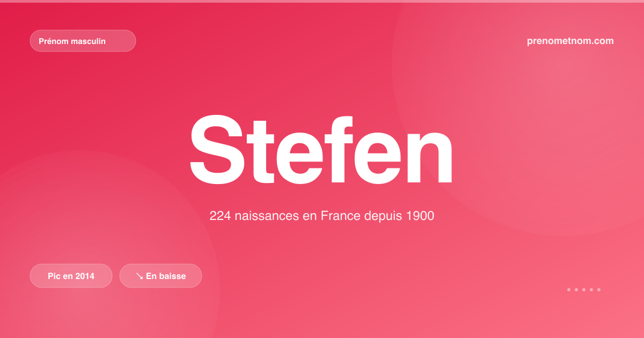Select the "Pic en 2014" badge
The width and height of the screenshot is (644, 338).
(71, 276)
